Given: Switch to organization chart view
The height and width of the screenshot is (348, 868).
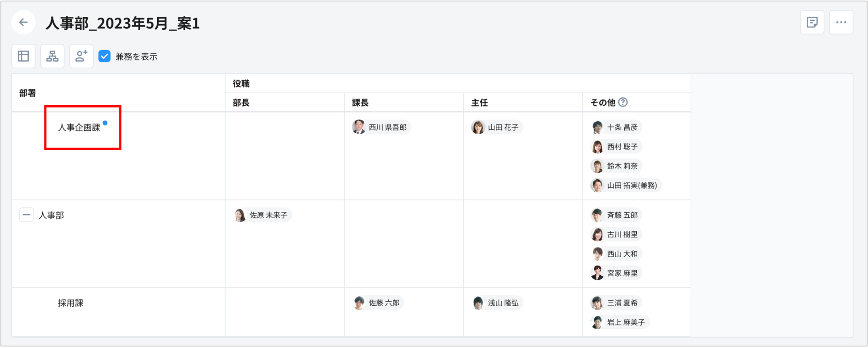Looking at the screenshot, I should tap(52, 56).
